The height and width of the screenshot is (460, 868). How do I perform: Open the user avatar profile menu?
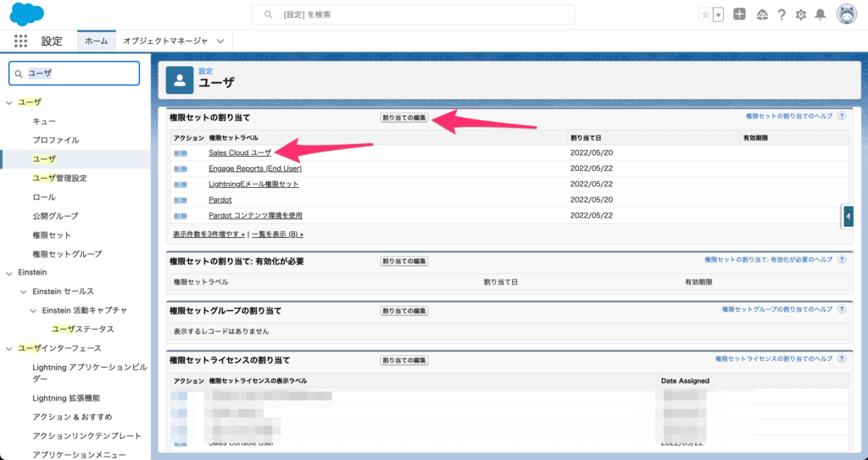tap(847, 15)
